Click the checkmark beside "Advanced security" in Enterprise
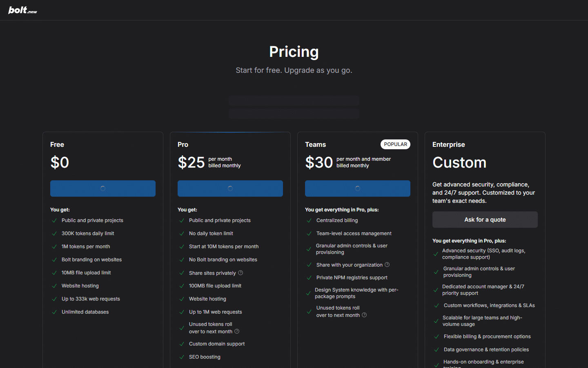Screen dimensions: 588x368 pyautogui.click(x=436, y=254)
